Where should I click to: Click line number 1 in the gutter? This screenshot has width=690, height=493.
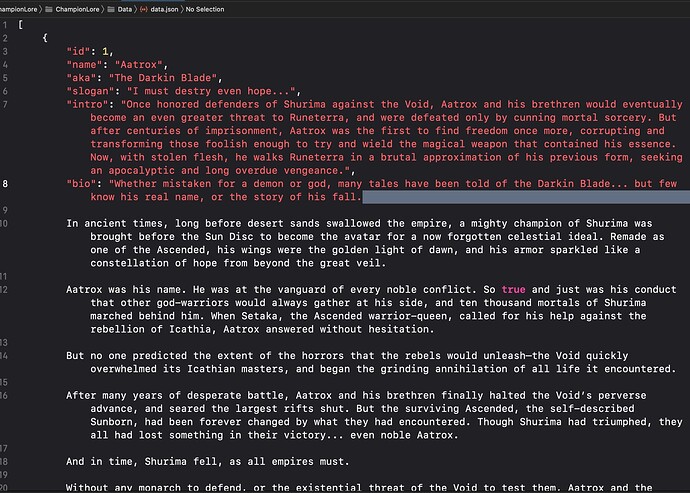tap(5, 25)
